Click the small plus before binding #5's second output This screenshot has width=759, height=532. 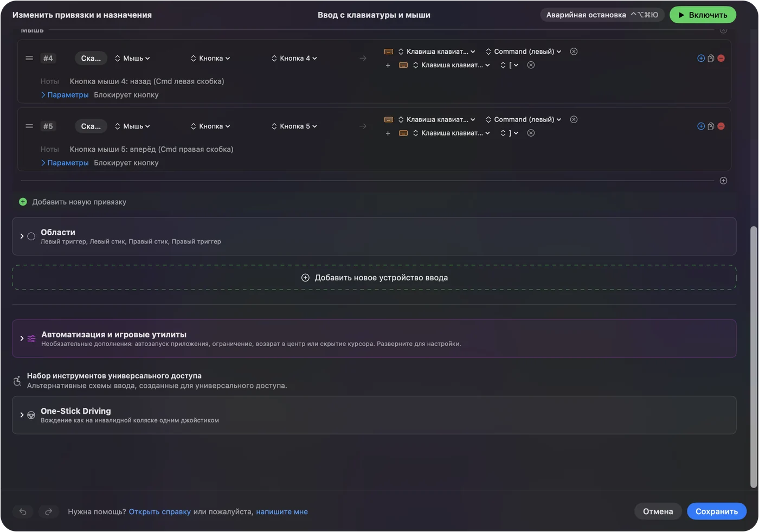pyautogui.click(x=388, y=133)
